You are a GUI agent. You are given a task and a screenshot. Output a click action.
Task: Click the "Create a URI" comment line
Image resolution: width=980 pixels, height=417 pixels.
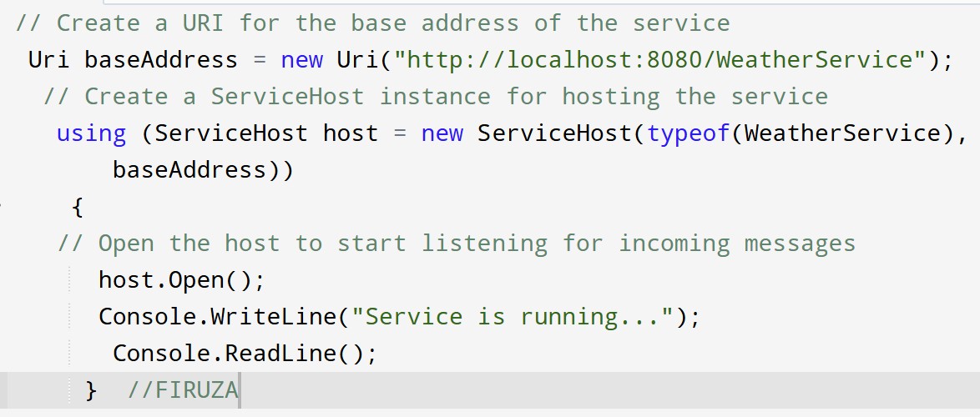[x=372, y=23]
